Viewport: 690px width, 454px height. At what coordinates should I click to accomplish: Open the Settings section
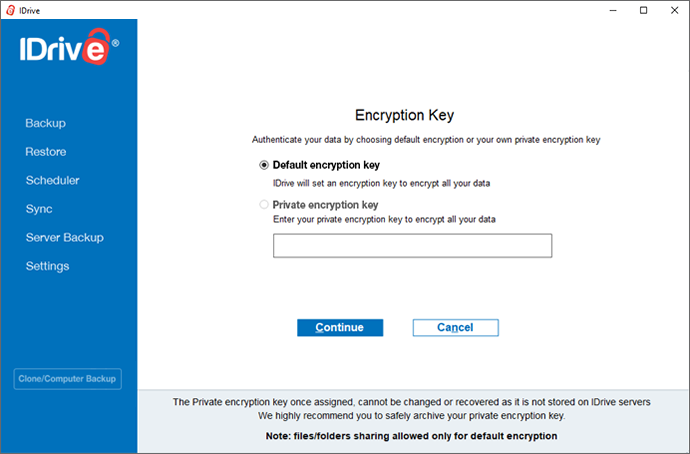coord(47,266)
